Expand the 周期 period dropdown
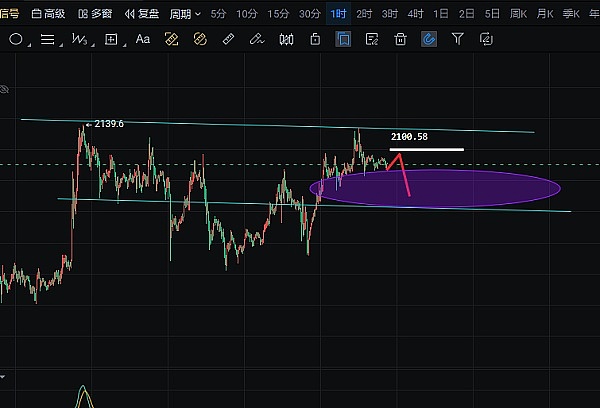This screenshot has height=408, width=600. 185,14
